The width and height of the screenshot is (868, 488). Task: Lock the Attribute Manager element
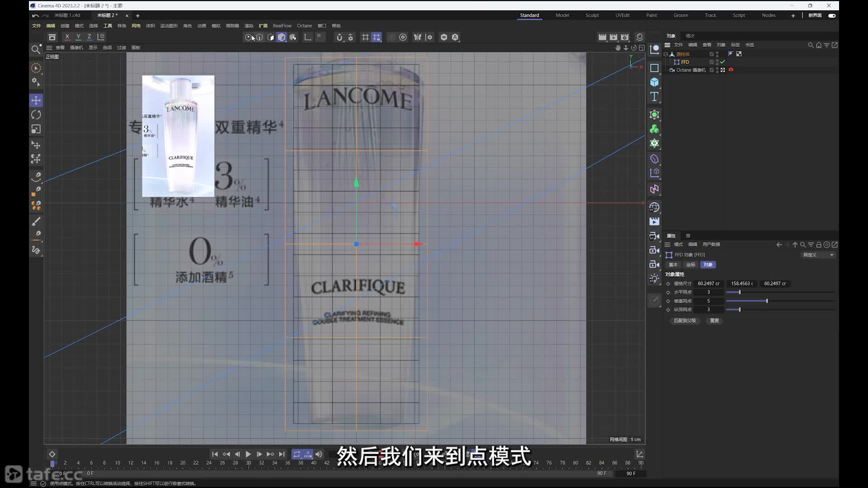pos(819,245)
